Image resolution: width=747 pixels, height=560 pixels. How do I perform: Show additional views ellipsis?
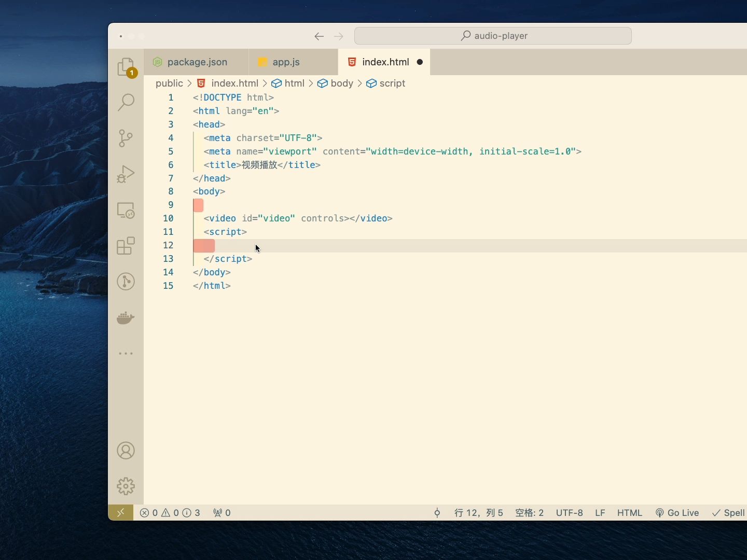(x=126, y=354)
